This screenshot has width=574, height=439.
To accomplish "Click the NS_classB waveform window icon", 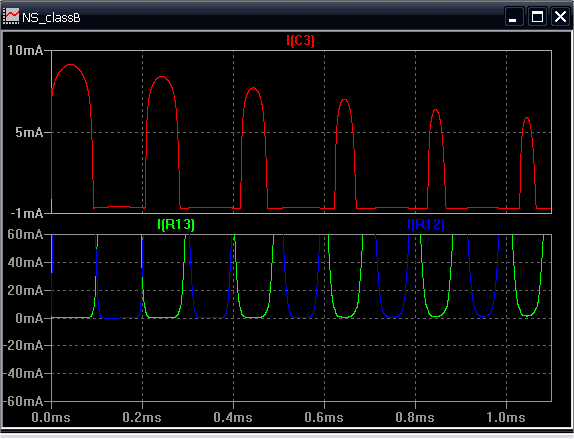I will 11,17.
